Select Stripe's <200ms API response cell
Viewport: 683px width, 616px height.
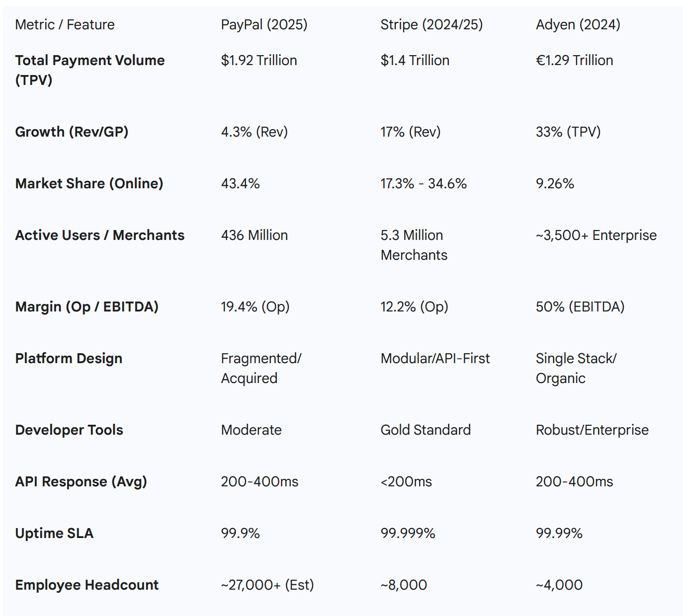pos(406,481)
